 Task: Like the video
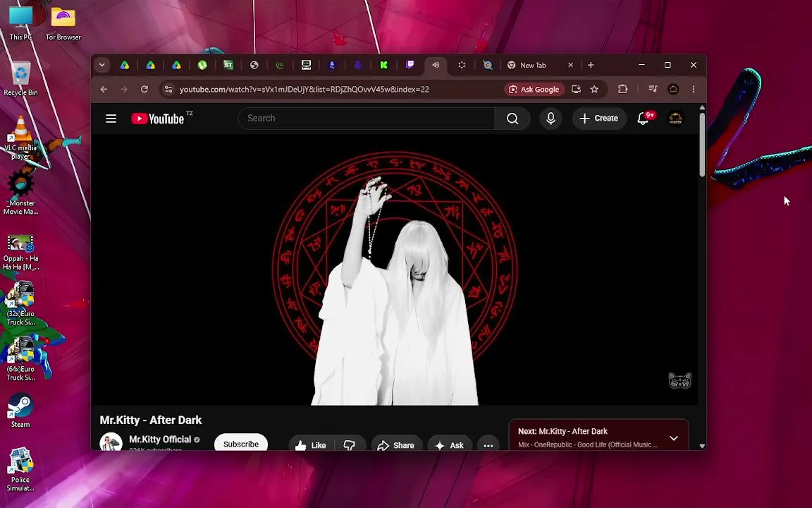[312, 445]
